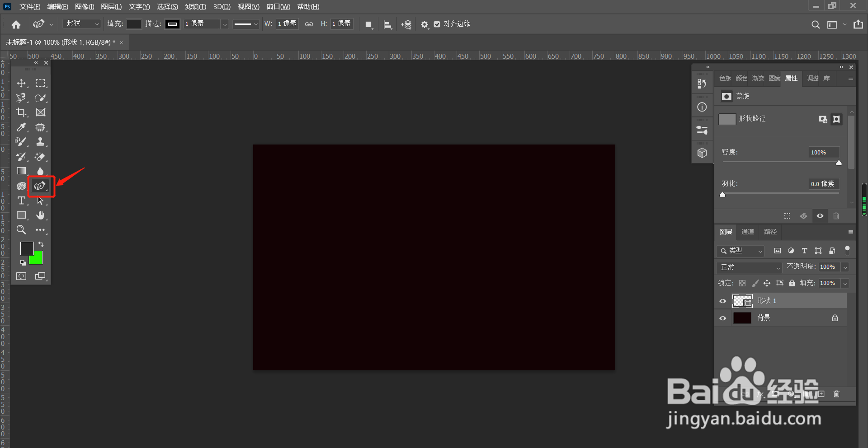Select the Brush tool
868x448 pixels.
pos(21,142)
